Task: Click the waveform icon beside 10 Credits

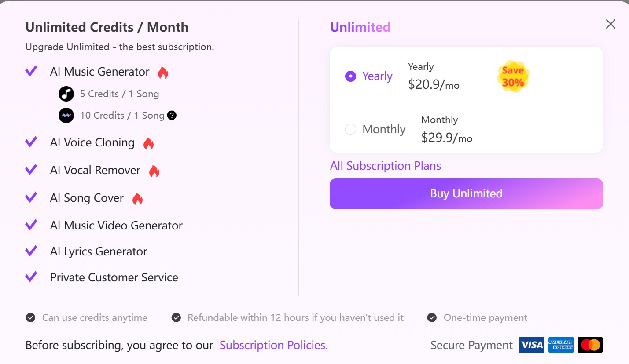Action: [x=66, y=116]
